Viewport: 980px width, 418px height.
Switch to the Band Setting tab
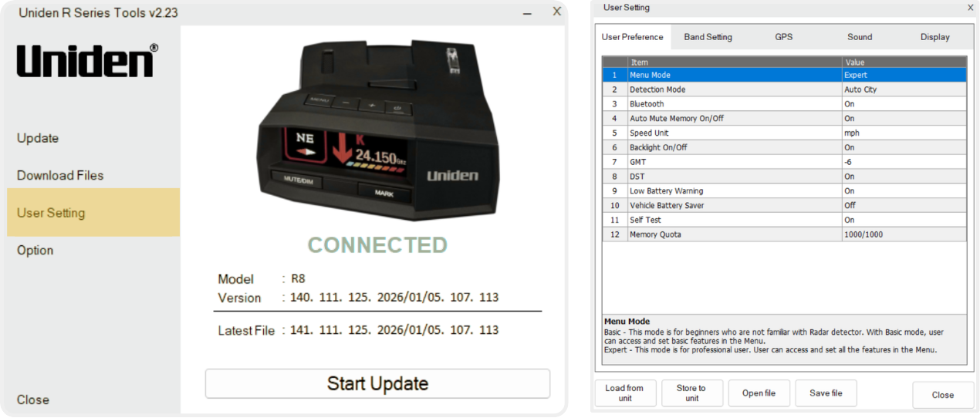point(708,37)
